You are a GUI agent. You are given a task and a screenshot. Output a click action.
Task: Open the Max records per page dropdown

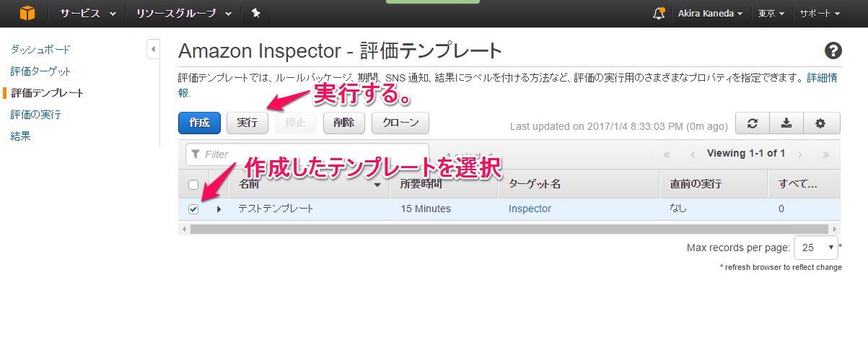[x=815, y=248]
